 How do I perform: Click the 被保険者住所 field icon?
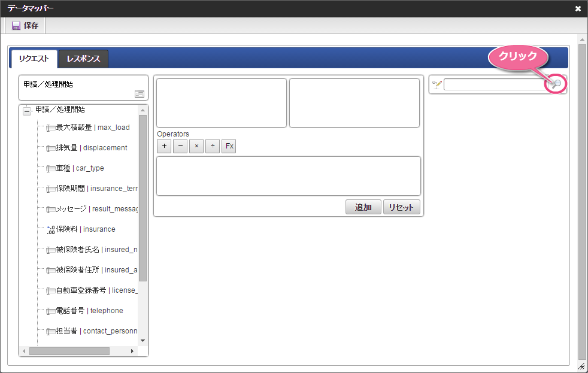(x=51, y=270)
